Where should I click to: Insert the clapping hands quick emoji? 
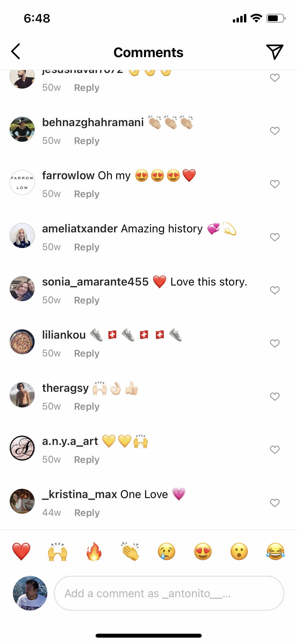pyautogui.click(x=130, y=551)
